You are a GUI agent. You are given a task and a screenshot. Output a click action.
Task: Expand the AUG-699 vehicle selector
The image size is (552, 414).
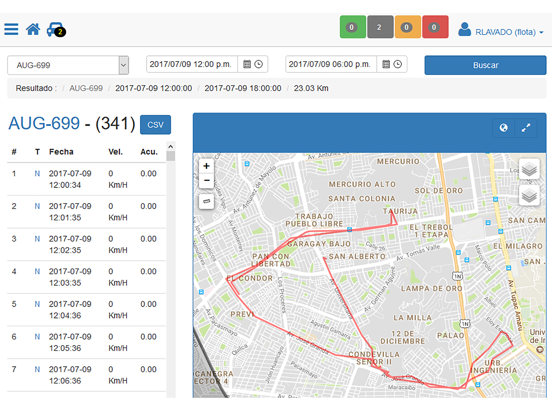pos(68,65)
